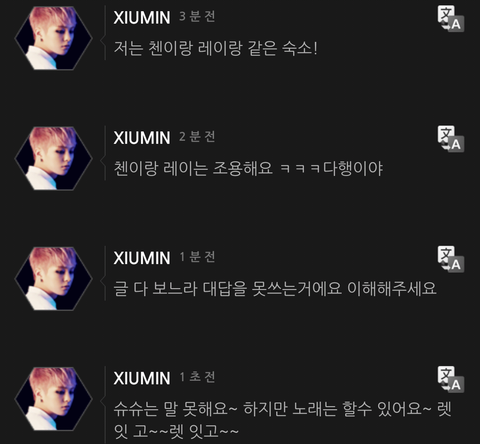
Task: Open XIUMIN avatar on the 2분 전 post
Action: click(54, 158)
